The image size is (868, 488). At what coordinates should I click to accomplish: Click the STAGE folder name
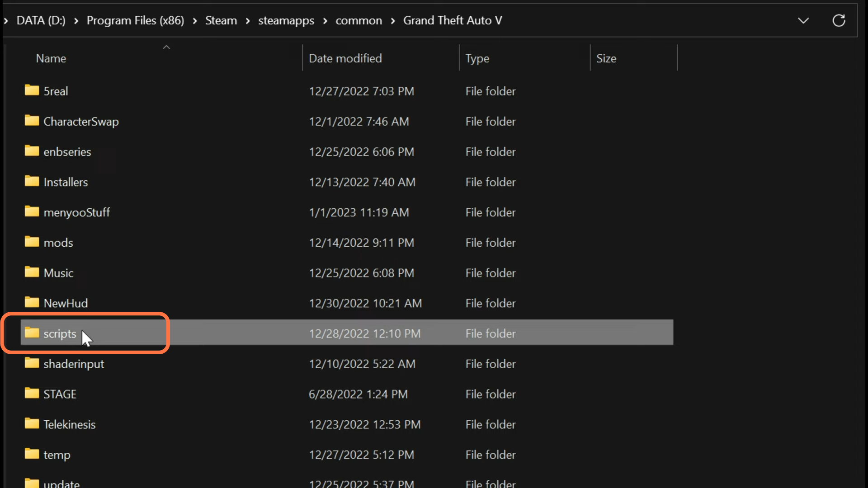(x=60, y=394)
